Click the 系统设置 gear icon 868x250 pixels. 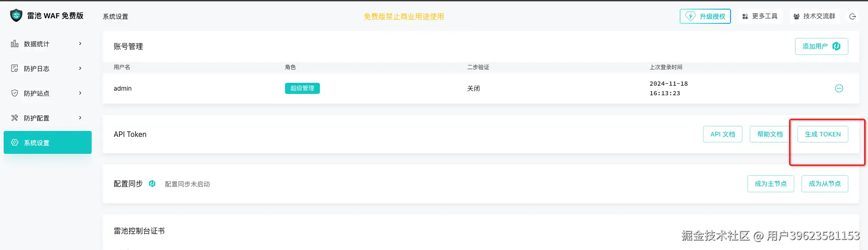tap(15, 142)
